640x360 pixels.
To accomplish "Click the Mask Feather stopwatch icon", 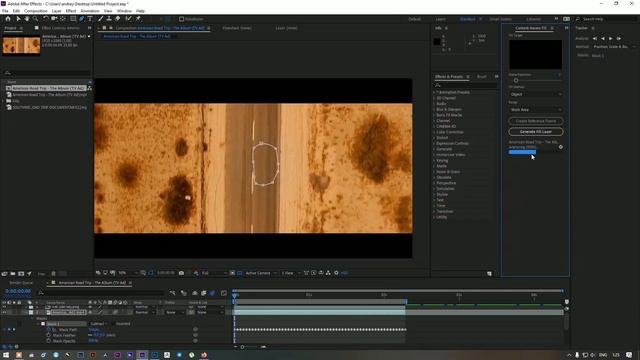I will click(49, 335).
